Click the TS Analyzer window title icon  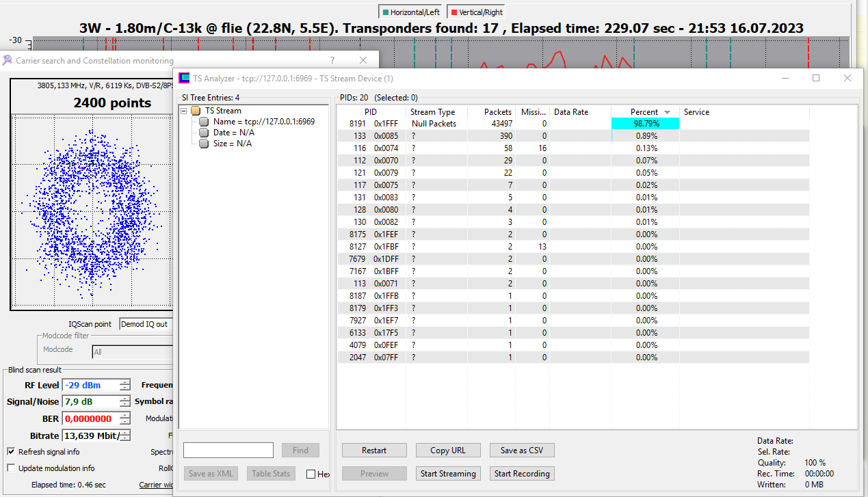click(x=184, y=79)
